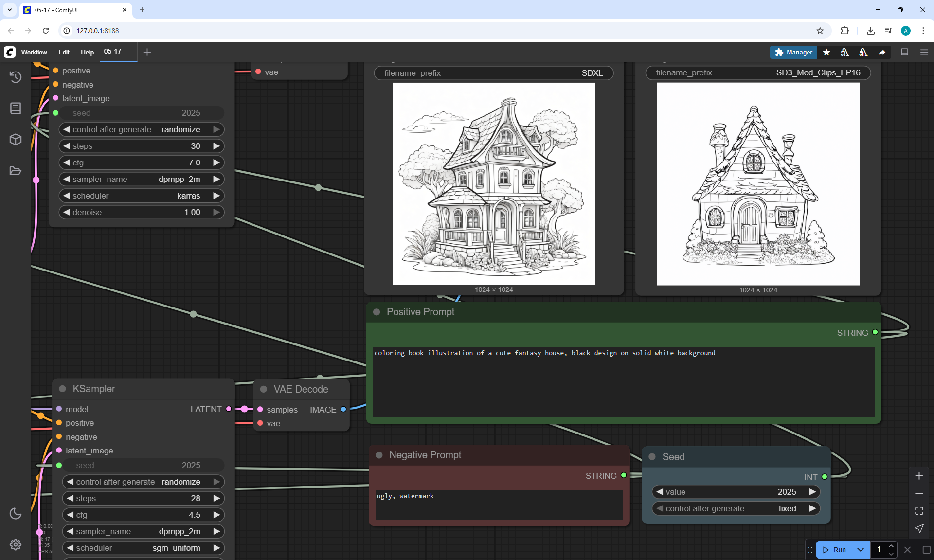Click the fit view canvas icon
This screenshot has width=934, height=560.
pyautogui.click(x=919, y=511)
